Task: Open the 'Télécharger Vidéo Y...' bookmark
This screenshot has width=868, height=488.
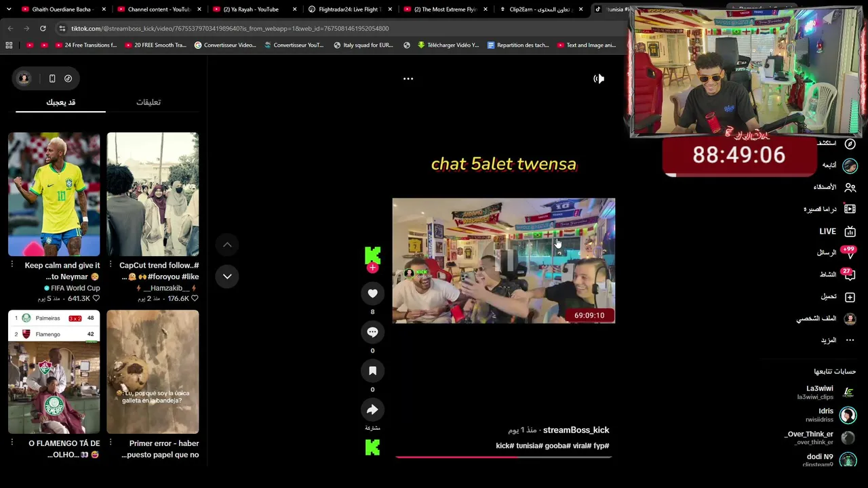Action: tap(448, 45)
